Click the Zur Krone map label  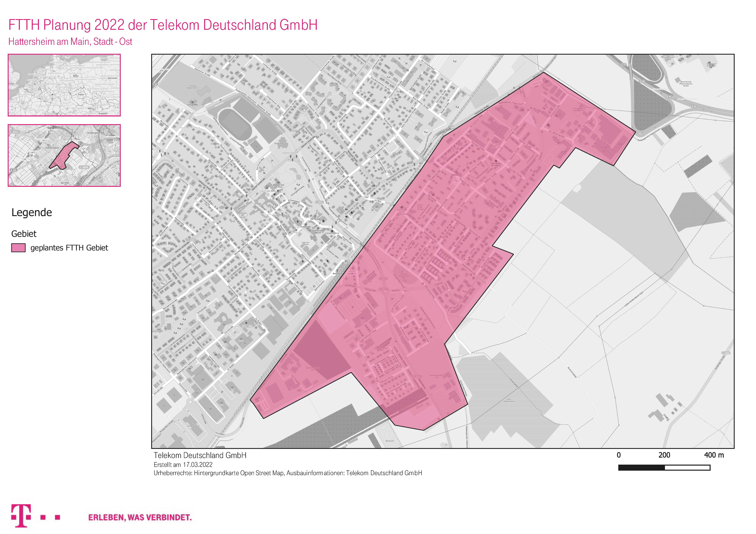pyautogui.click(x=315, y=219)
